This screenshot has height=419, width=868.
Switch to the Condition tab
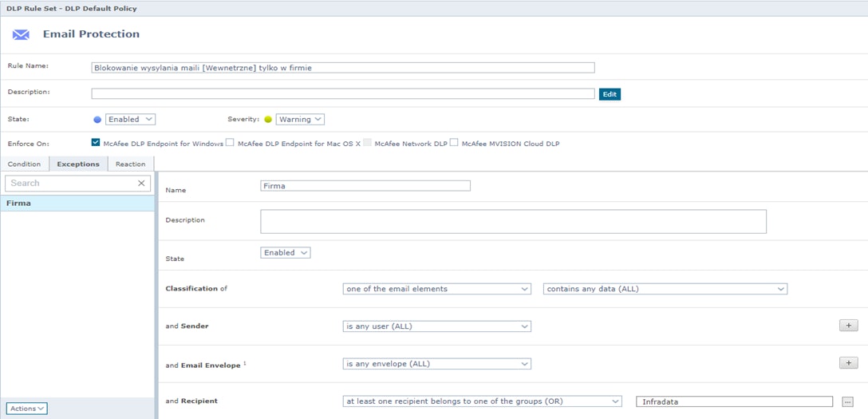coord(24,164)
